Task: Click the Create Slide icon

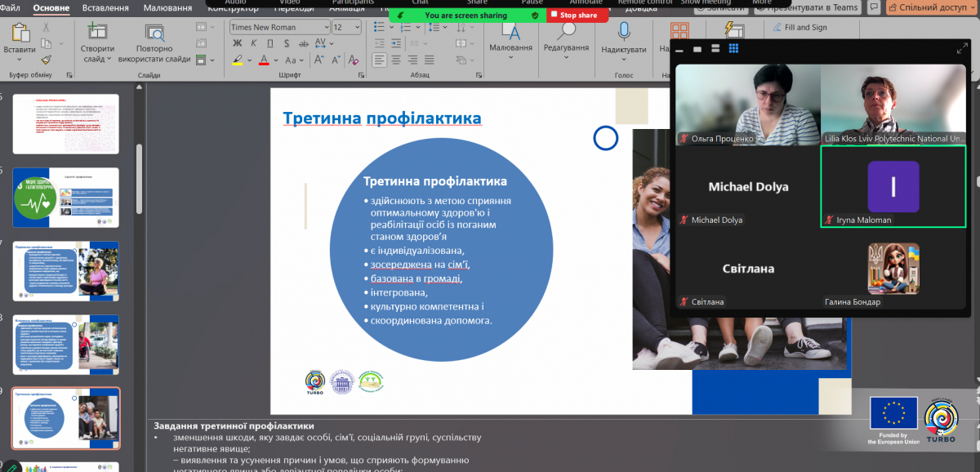Action: point(97,33)
